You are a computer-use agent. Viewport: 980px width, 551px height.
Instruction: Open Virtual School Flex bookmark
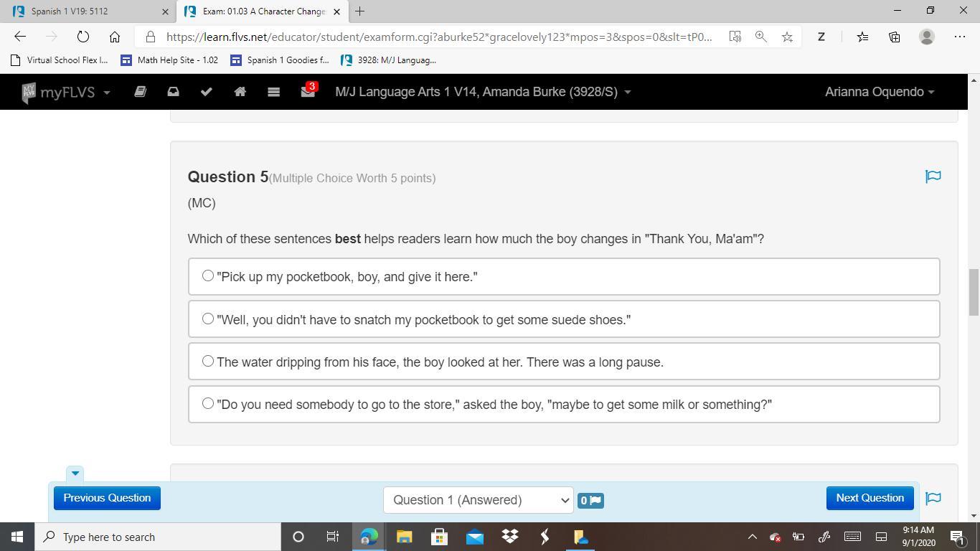tap(60, 60)
